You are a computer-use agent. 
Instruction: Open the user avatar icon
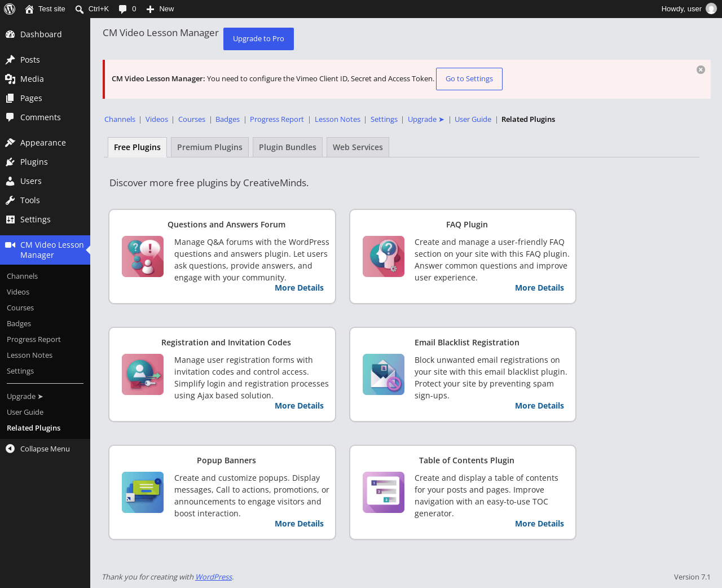click(x=711, y=9)
